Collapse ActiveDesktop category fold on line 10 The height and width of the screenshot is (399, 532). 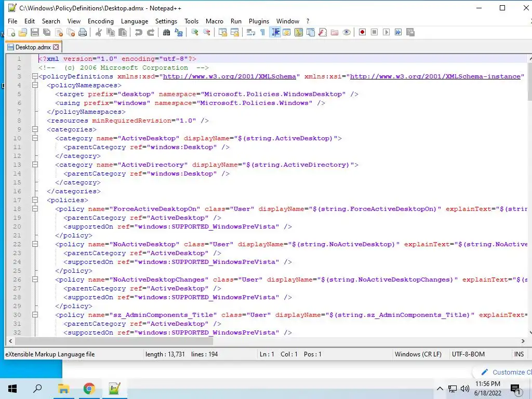click(35, 138)
